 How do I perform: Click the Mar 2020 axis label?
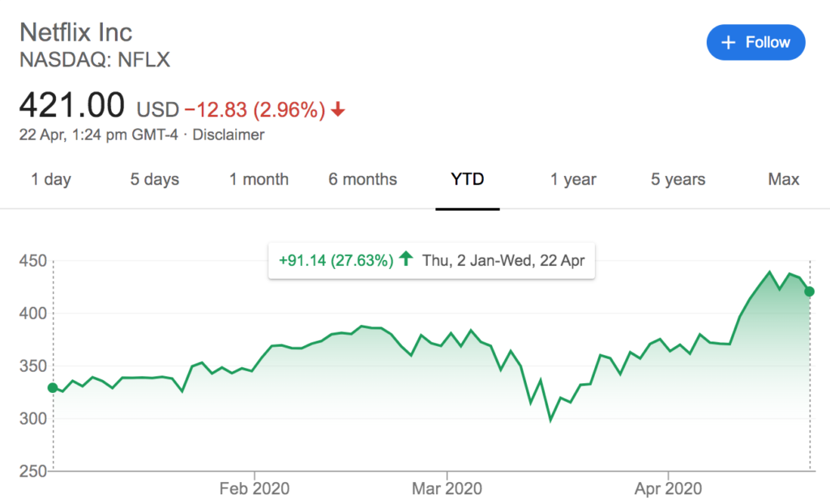[447, 488]
